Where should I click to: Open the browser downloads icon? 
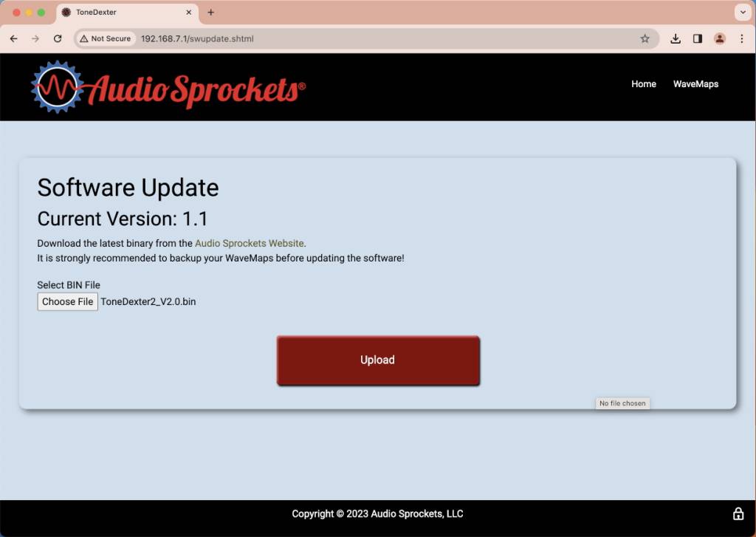click(x=676, y=38)
